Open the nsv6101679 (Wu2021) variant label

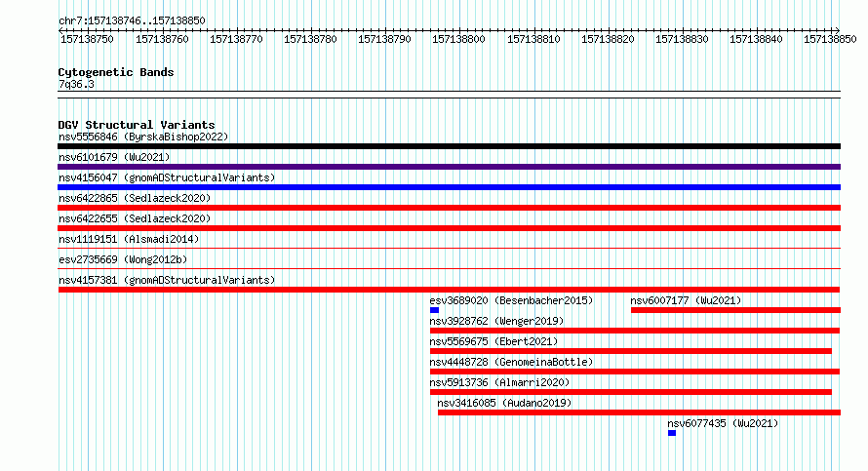point(114,157)
